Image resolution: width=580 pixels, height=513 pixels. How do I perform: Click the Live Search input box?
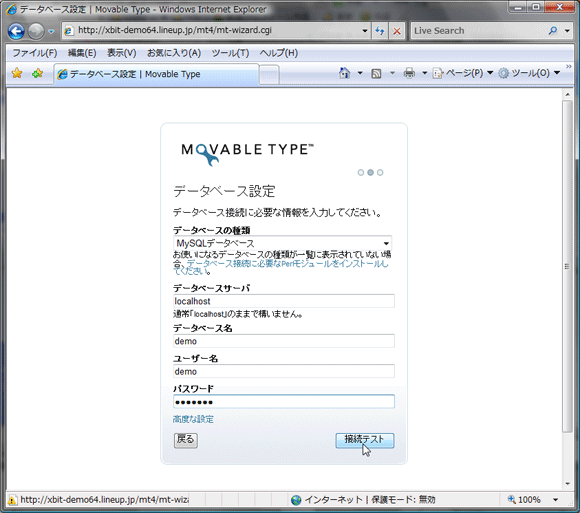point(477,31)
